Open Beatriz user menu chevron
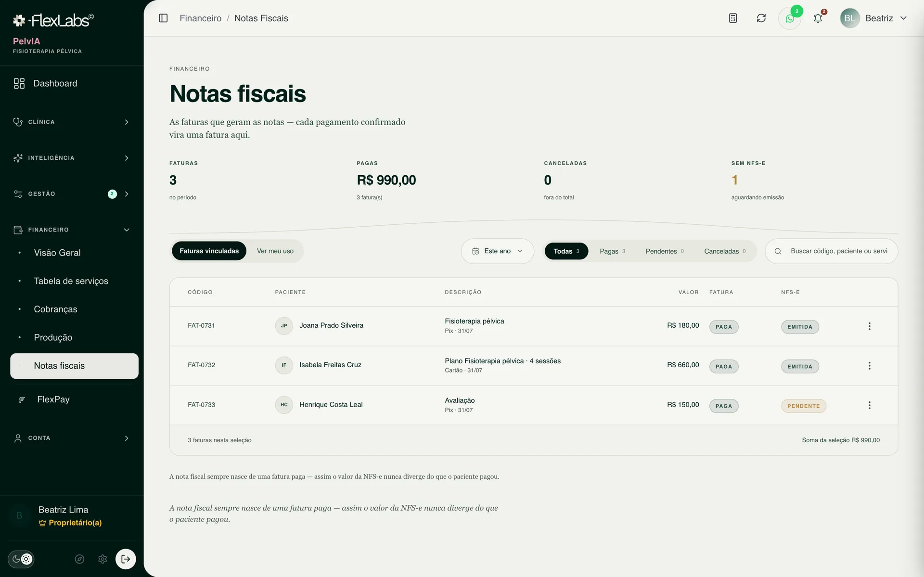The image size is (924, 577). click(903, 18)
